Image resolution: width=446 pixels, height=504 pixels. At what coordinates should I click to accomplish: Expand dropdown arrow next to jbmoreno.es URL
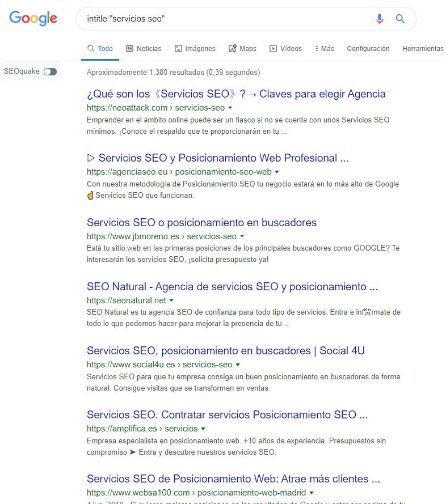(x=242, y=236)
